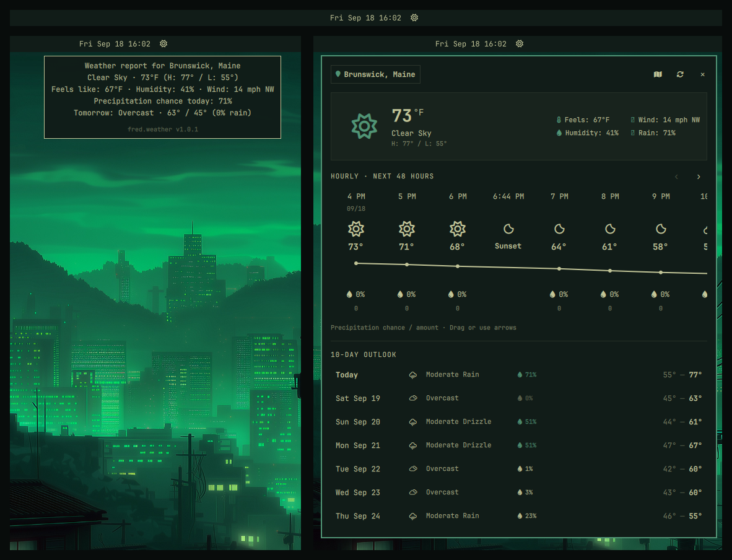
Task: Click the HOURLY · NEXT 48 HOURS header
Action: tap(382, 176)
